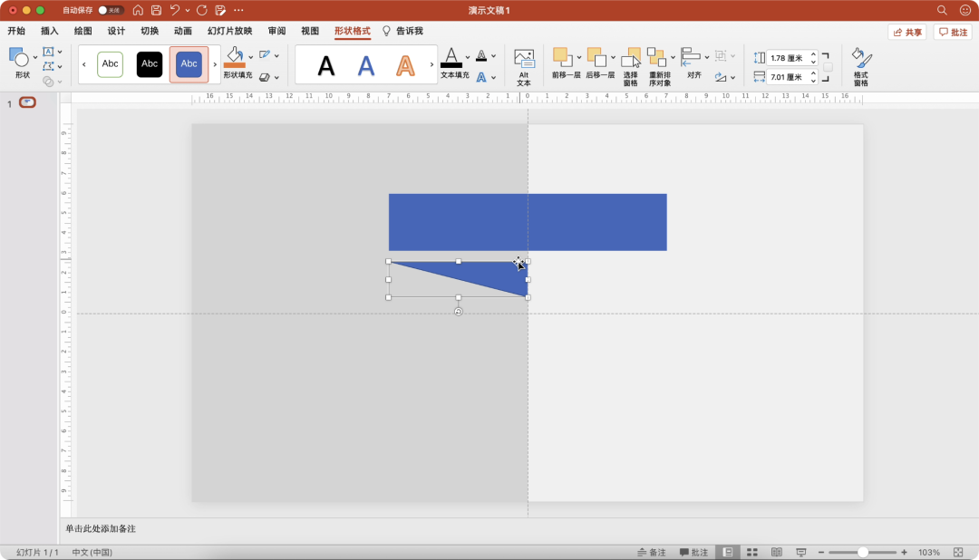Expand the text box dropdown arrow
979x560 pixels.
(60, 52)
